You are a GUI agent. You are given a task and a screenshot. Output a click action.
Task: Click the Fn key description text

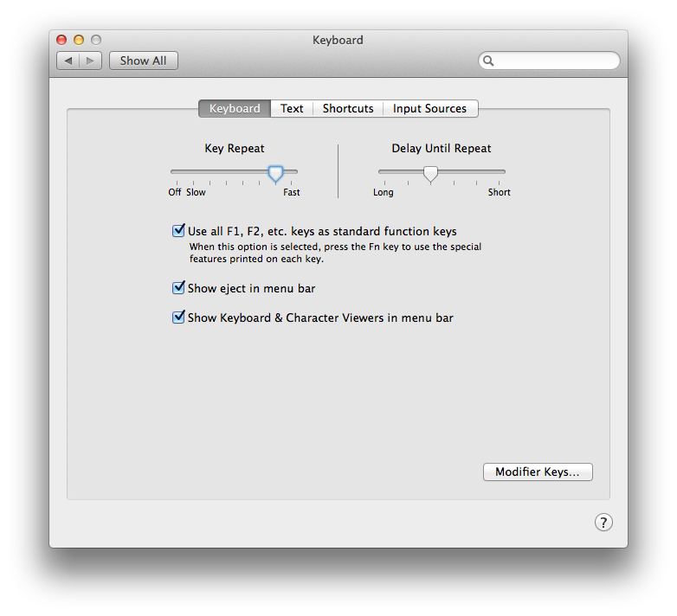coord(335,253)
